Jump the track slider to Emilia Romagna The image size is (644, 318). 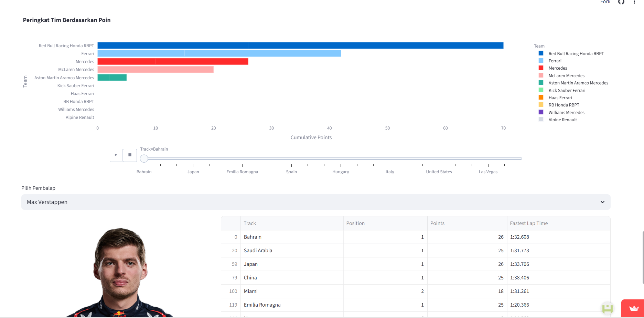242,172
